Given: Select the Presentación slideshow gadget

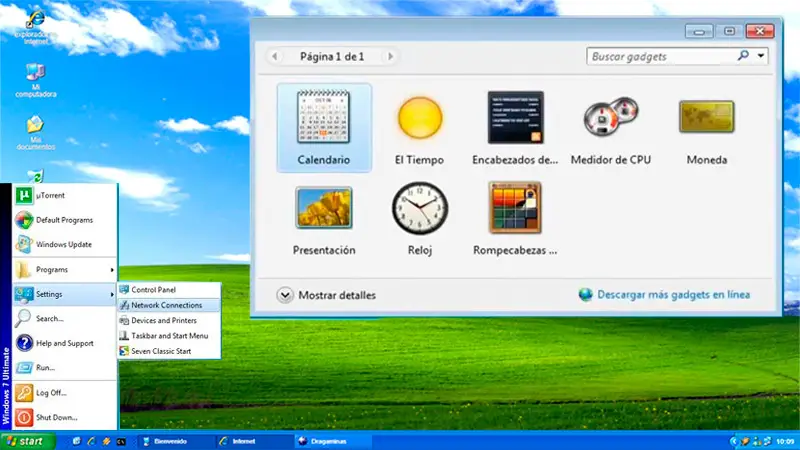Looking at the screenshot, I should (x=324, y=219).
